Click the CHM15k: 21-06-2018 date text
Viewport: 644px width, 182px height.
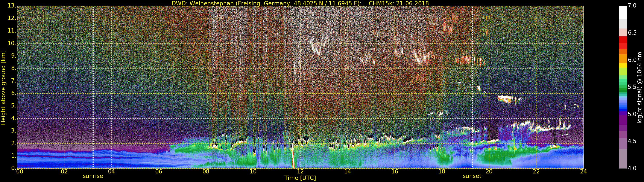coord(398,3)
